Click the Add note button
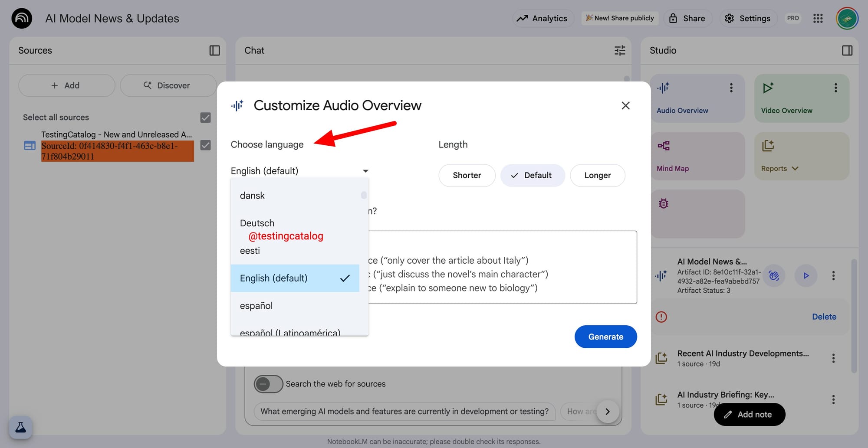The height and width of the screenshot is (448, 868). tap(749, 414)
